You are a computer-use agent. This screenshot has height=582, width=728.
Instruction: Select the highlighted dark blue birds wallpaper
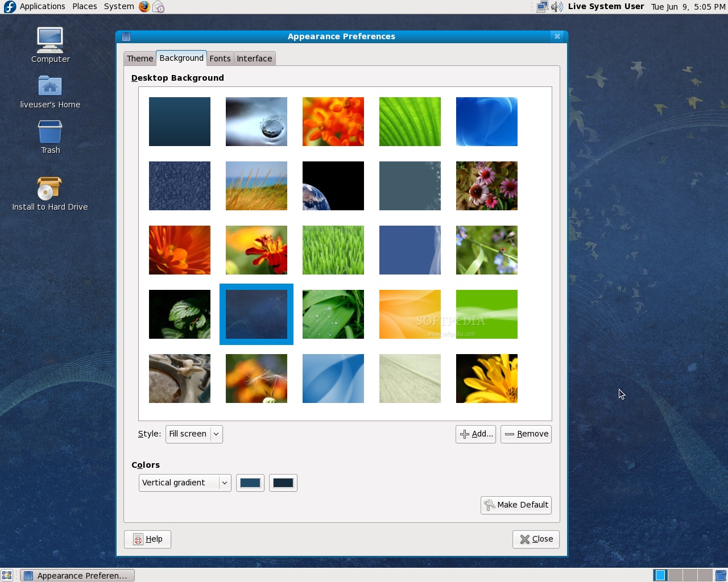(257, 314)
